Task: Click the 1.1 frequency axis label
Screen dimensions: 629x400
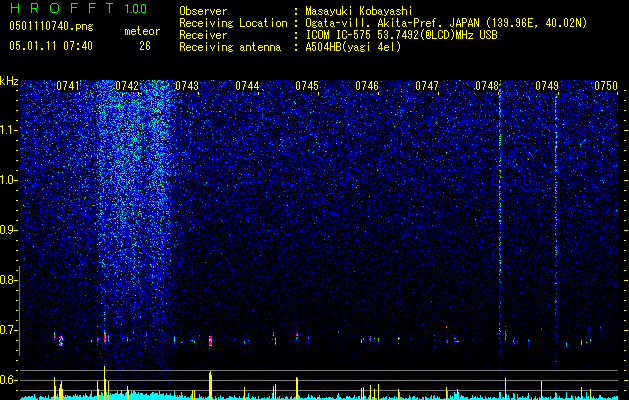Action: click(x=9, y=130)
